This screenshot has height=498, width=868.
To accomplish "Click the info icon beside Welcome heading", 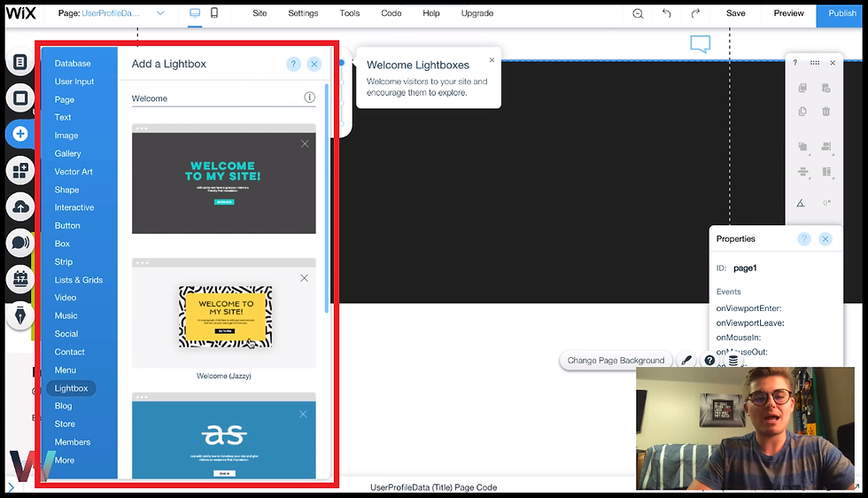I will pos(309,97).
